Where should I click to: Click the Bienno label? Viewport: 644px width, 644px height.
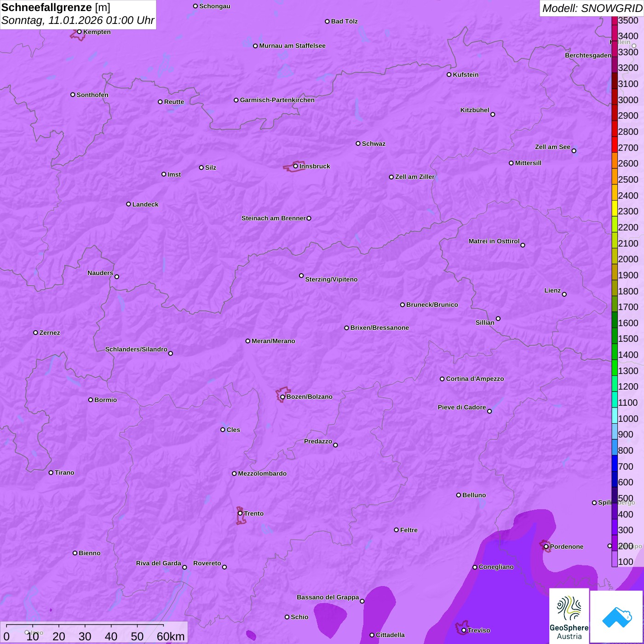(89, 553)
